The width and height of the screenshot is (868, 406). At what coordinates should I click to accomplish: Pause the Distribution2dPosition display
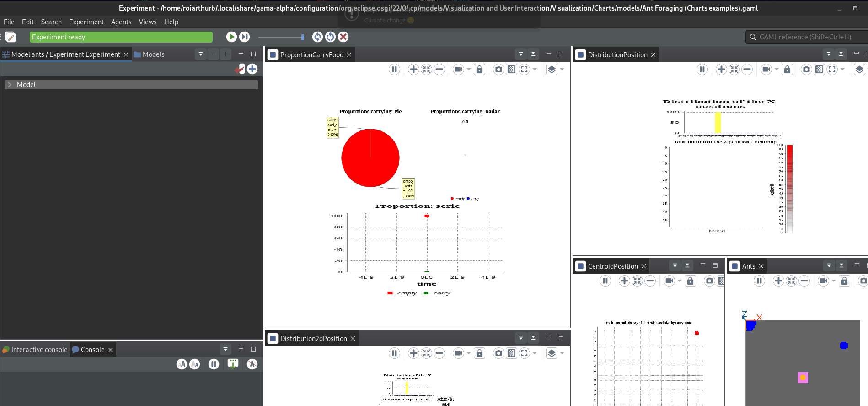pyautogui.click(x=394, y=353)
